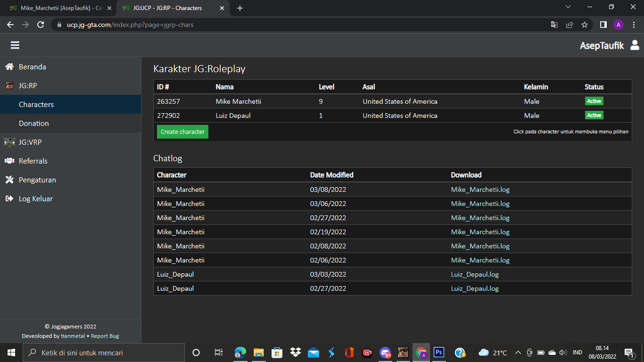644x362 pixels.
Task: Open Photoshop from taskbar
Action: 439,352
